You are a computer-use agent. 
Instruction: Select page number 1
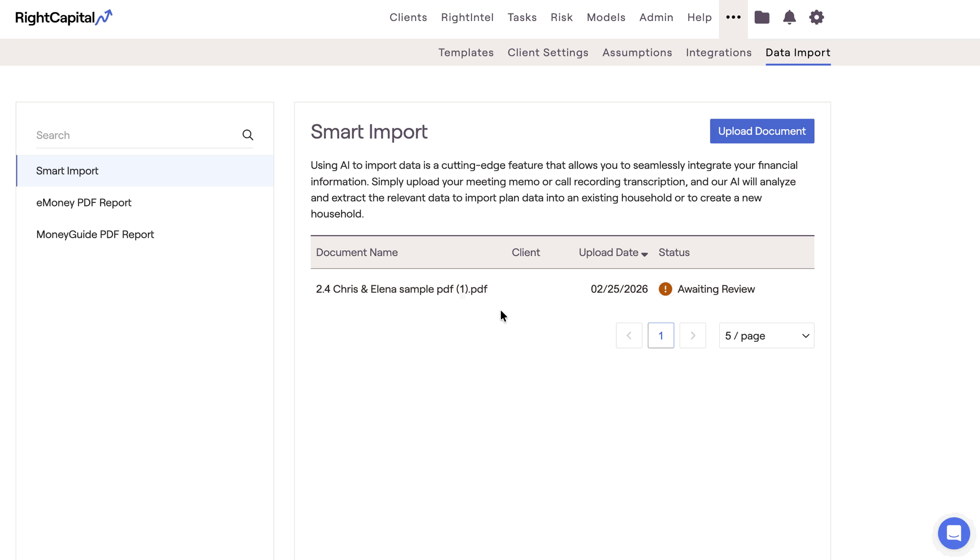click(661, 336)
